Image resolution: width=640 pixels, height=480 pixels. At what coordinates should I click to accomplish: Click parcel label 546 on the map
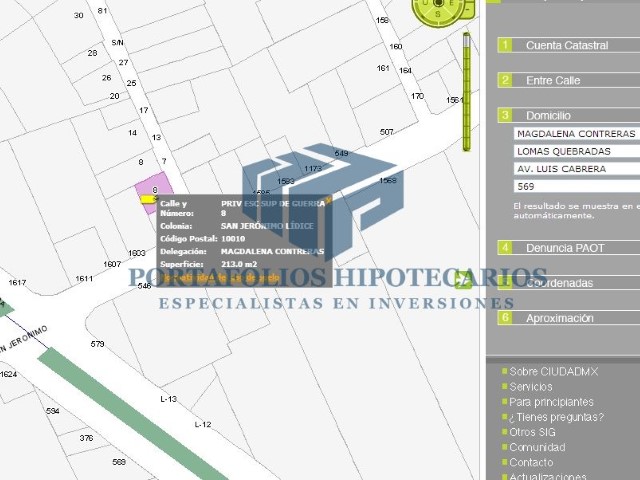(144, 286)
